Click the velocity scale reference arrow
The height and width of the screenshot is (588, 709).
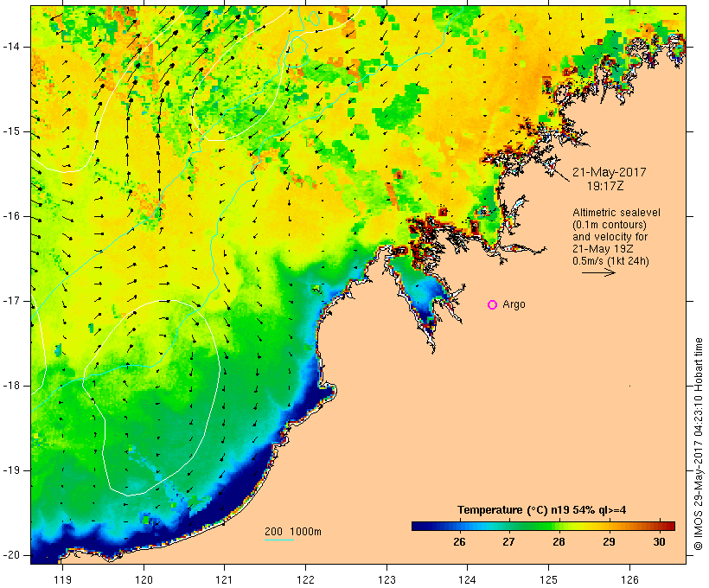[x=598, y=272]
